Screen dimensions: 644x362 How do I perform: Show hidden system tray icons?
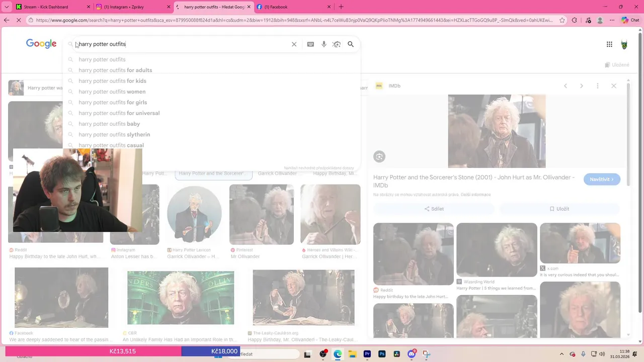pyautogui.click(x=562, y=354)
